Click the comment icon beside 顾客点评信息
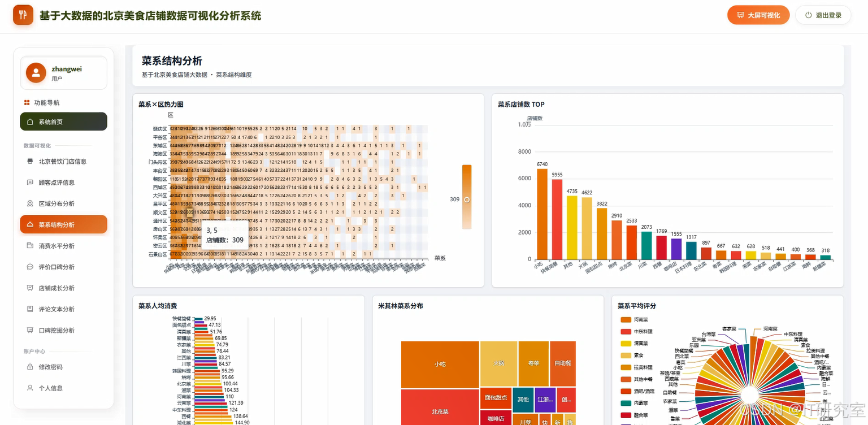868x425 pixels. tap(31, 183)
